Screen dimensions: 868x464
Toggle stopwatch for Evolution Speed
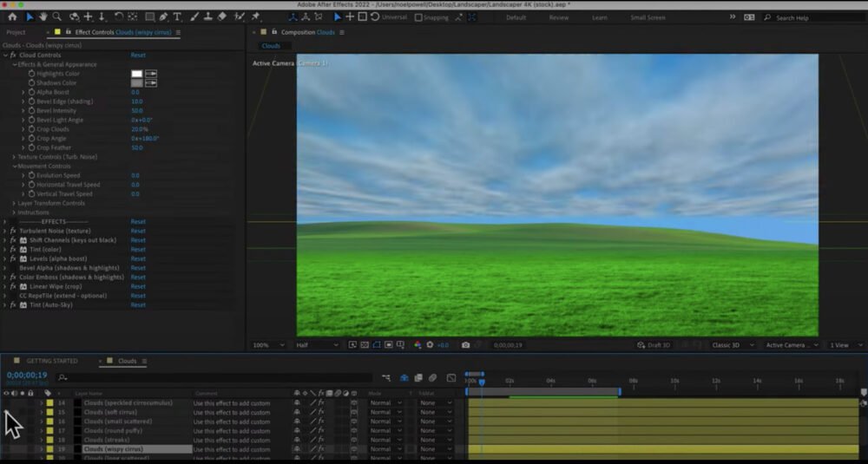[31, 175]
